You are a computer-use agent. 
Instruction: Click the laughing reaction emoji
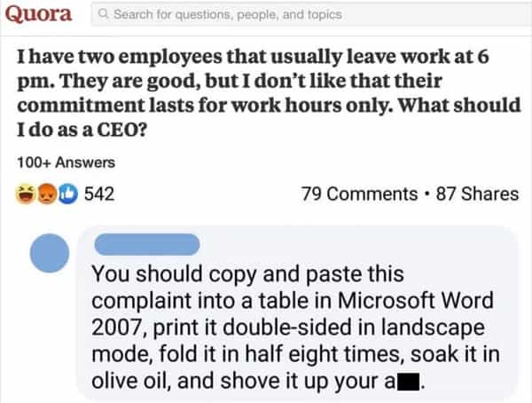point(26,193)
